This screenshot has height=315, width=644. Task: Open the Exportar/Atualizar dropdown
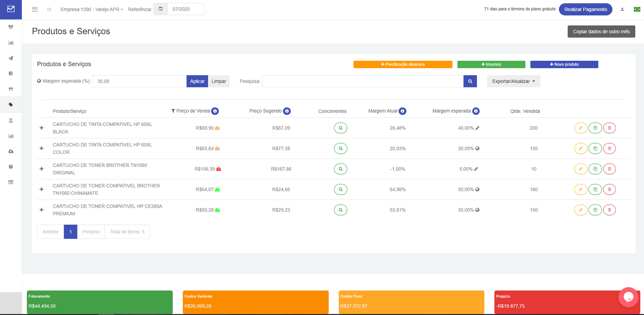[x=513, y=81]
